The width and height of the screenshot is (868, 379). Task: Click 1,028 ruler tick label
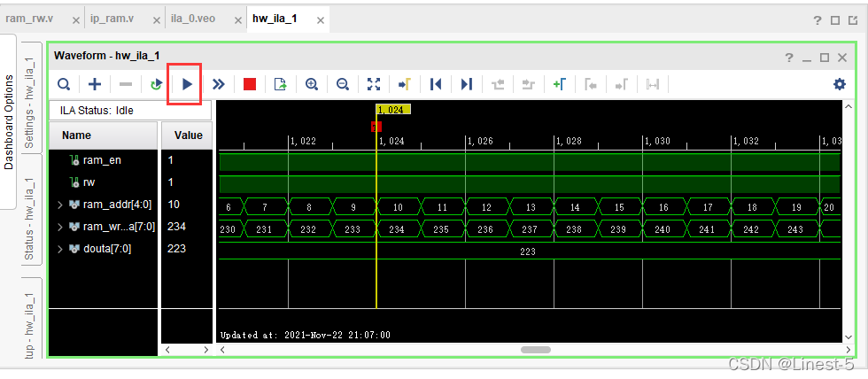point(569,141)
